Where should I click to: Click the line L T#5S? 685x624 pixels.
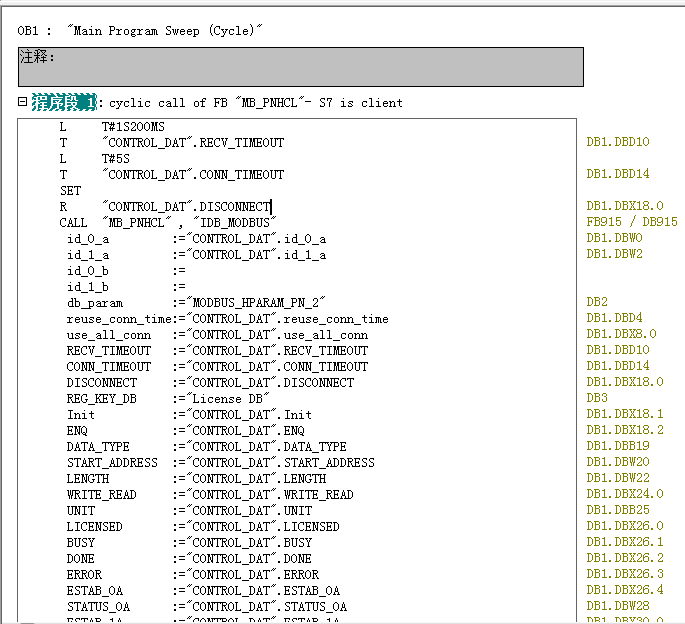94,159
